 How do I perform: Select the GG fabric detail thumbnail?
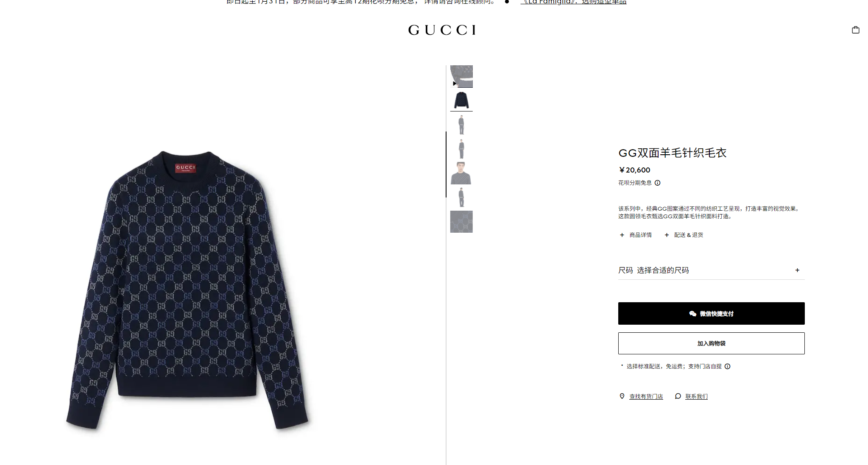461,222
